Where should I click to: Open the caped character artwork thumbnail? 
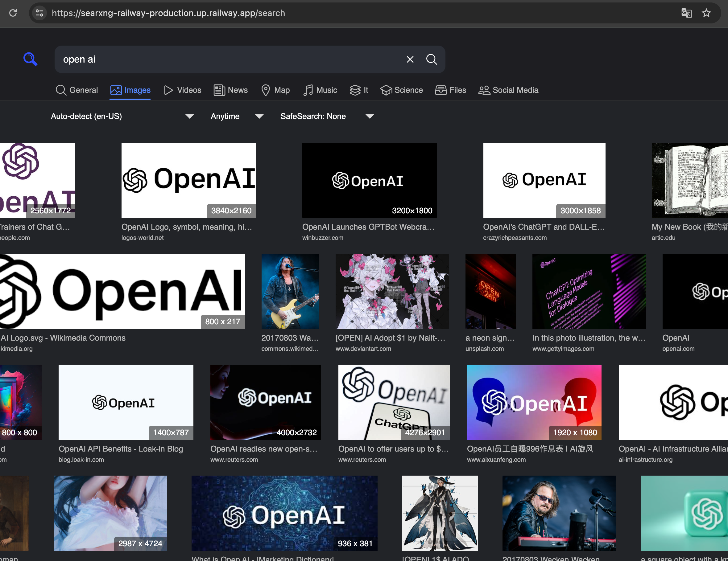tap(440, 513)
